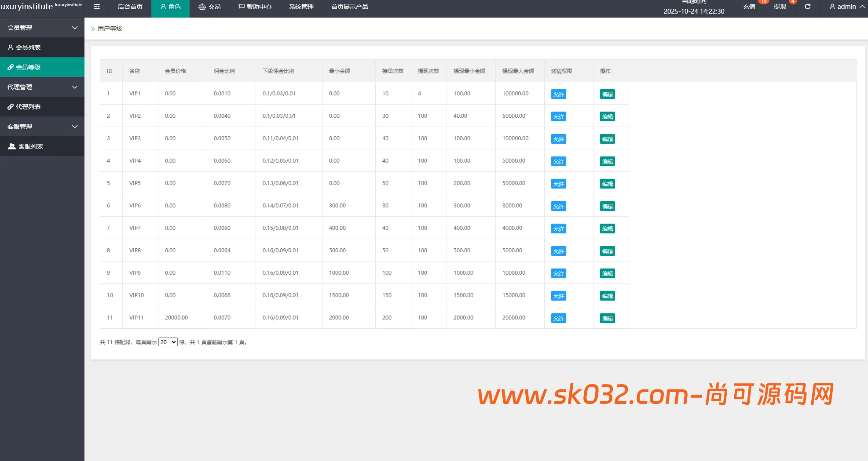Screen dimensions: 868x461
Task: Expand the admin user menu
Action: point(846,7)
